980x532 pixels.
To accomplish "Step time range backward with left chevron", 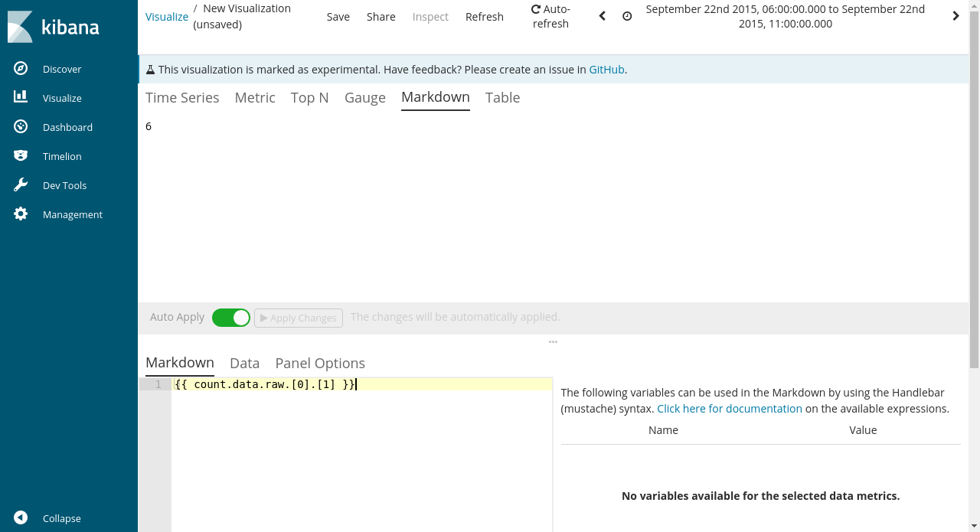I will click(x=602, y=15).
